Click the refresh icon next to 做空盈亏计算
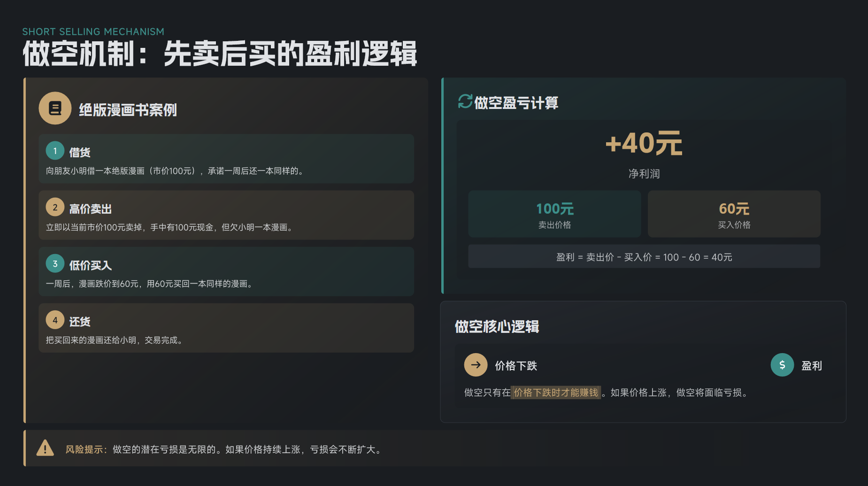Image resolution: width=868 pixels, height=486 pixels. tap(465, 101)
